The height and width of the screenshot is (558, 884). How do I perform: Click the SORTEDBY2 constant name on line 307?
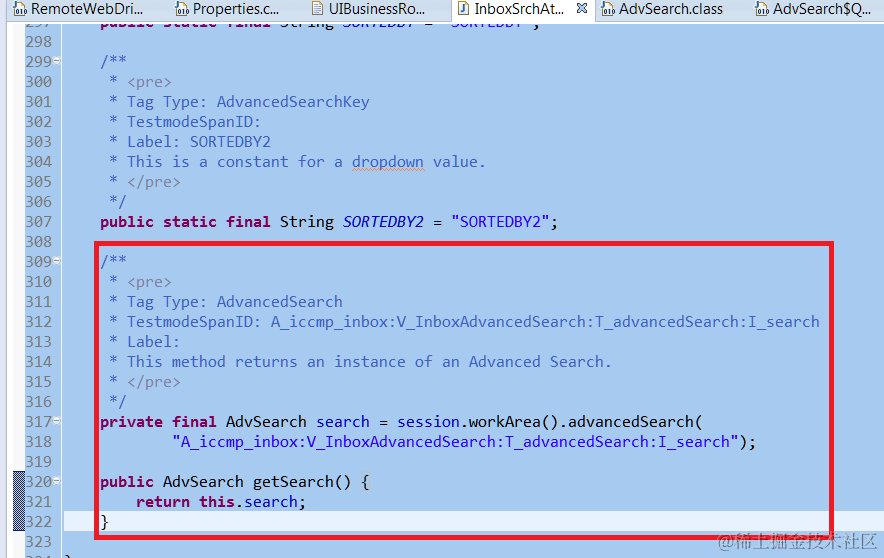[383, 222]
